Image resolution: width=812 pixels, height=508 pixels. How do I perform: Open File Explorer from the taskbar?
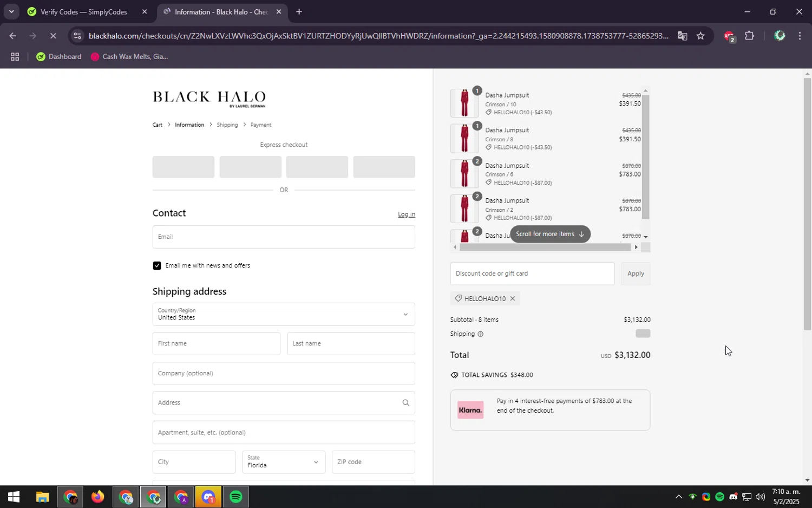42,497
